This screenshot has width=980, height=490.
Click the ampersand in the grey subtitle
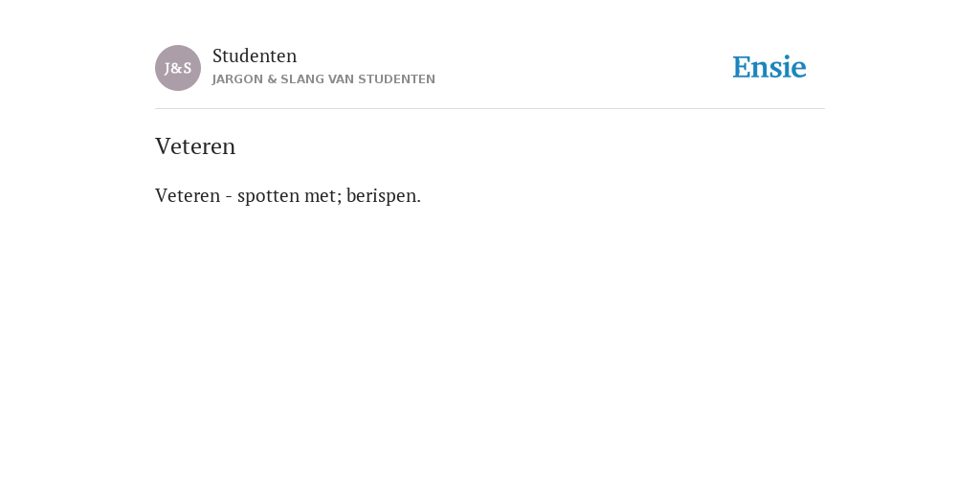pyautogui.click(x=272, y=79)
